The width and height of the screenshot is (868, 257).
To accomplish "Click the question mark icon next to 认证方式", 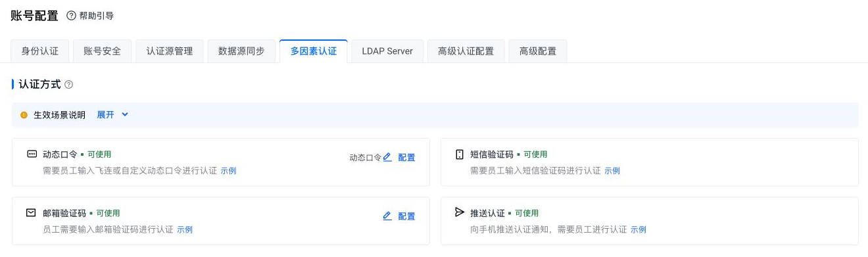I will tap(69, 85).
